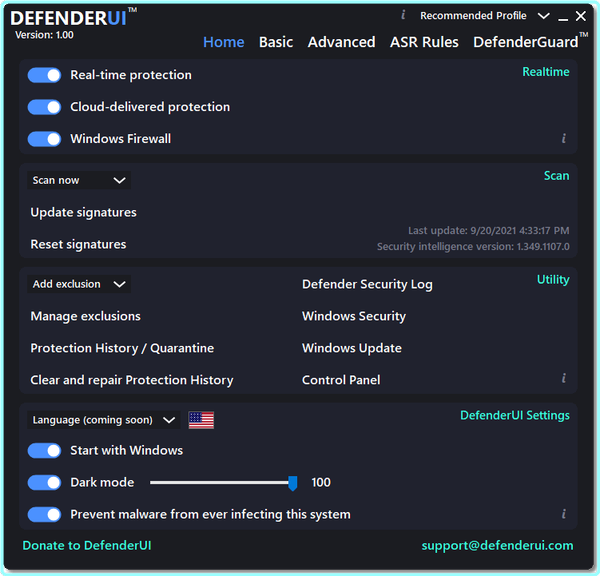Viewport: 600px width, 576px height.
Task: Toggle Start with Windows switch
Action: [x=44, y=450]
